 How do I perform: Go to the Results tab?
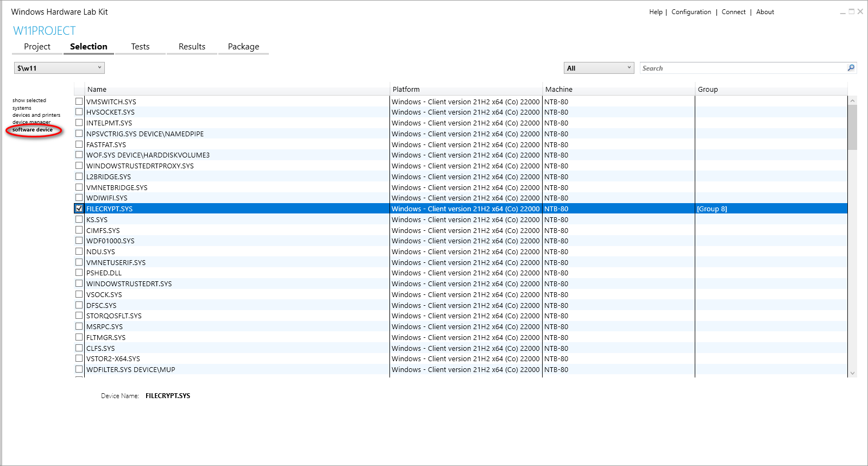point(192,47)
